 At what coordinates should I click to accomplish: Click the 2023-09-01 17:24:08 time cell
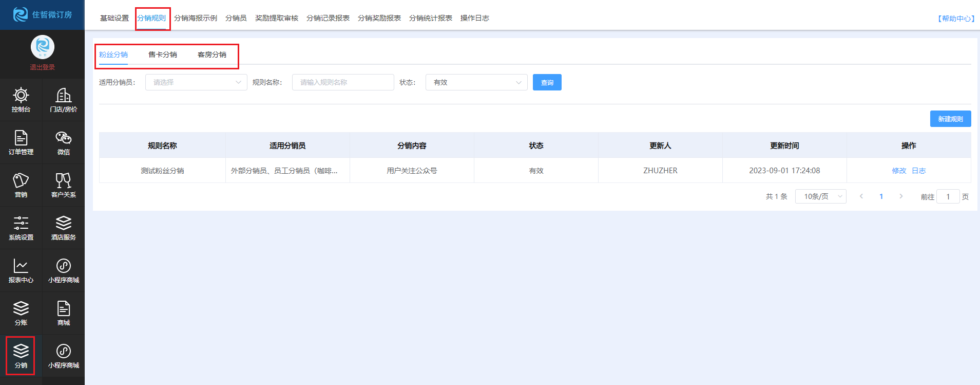pos(784,171)
